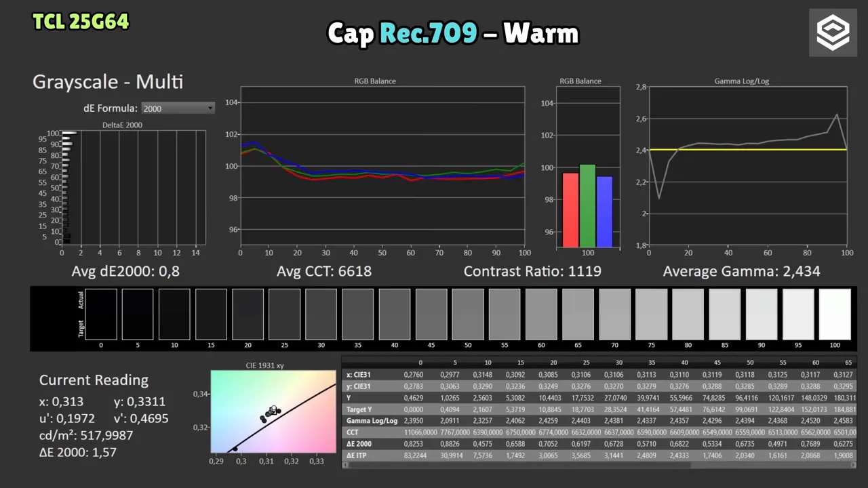The image size is (868, 488).
Task: Click the 'ΔE 2000: 1,57' current reading
Action: tap(78, 452)
